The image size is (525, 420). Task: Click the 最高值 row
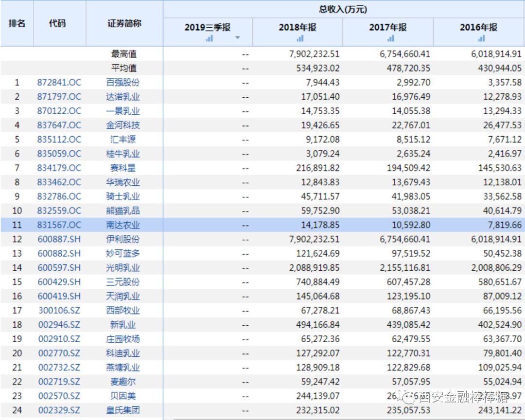click(x=124, y=54)
